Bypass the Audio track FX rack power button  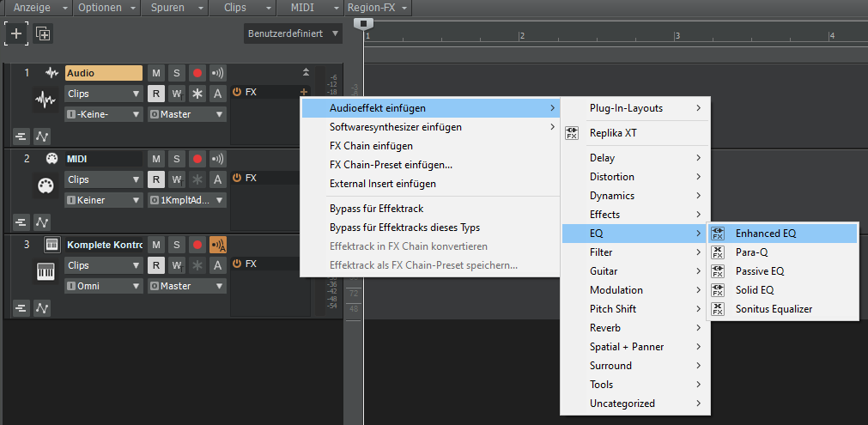(237, 92)
